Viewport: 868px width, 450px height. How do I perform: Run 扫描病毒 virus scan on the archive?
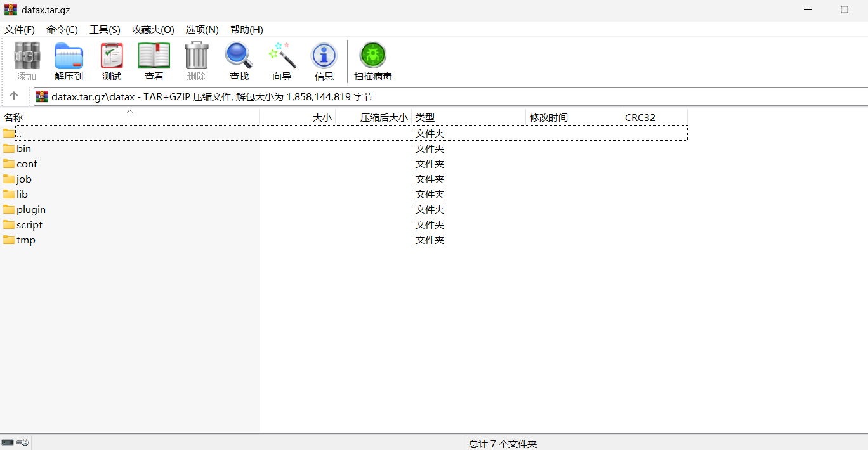[372, 61]
